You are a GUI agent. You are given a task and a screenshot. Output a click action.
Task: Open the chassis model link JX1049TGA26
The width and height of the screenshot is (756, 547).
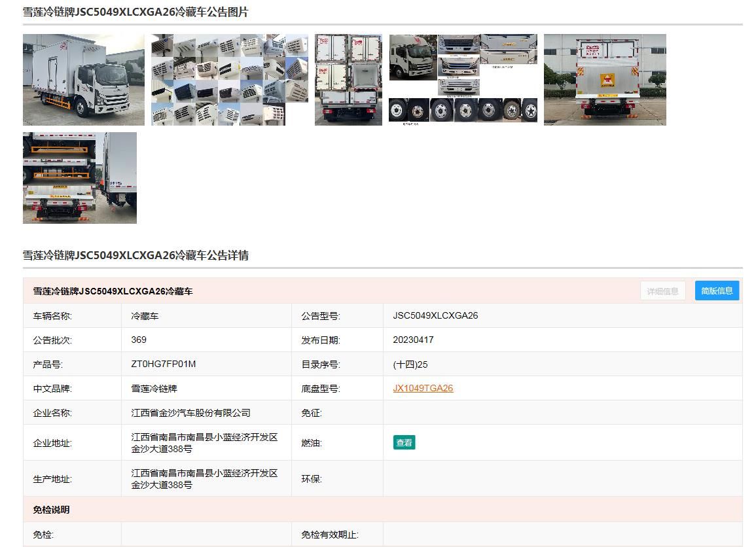[x=423, y=388]
